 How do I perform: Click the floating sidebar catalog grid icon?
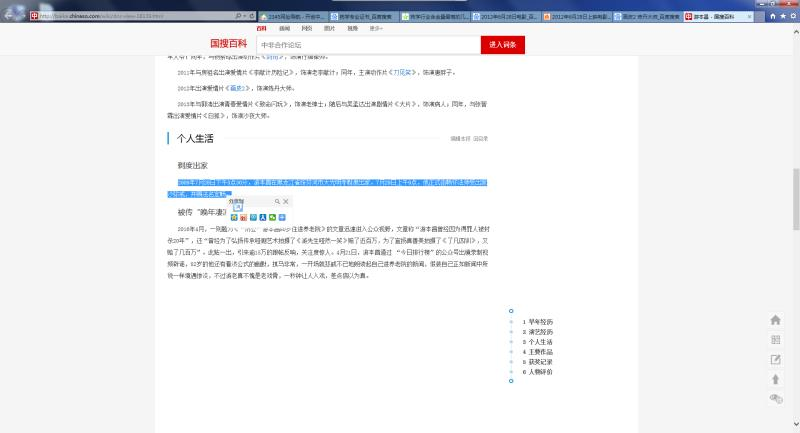pos(776,340)
